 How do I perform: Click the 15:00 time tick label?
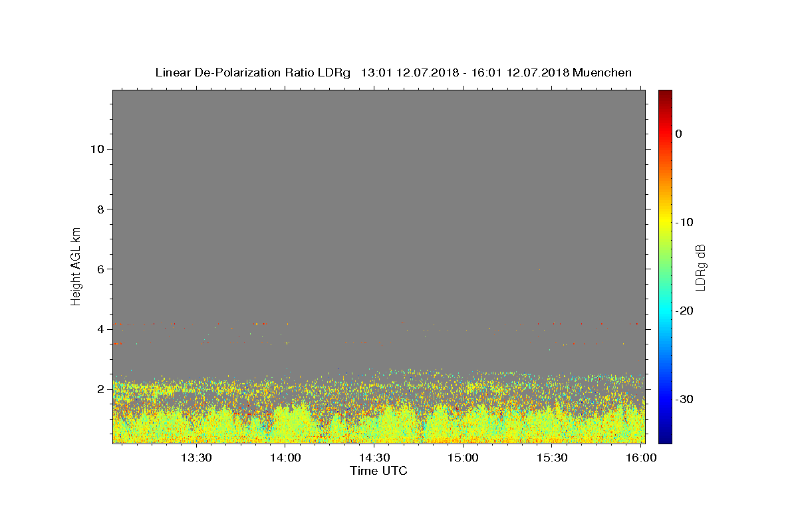click(463, 458)
